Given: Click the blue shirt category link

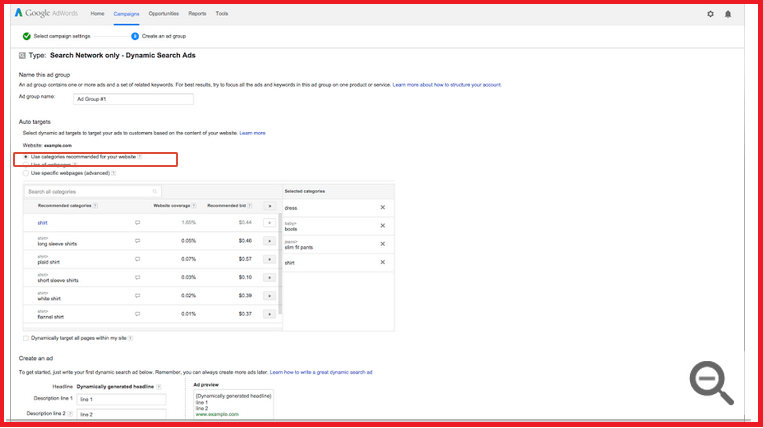Looking at the screenshot, I should click(43, 223).
